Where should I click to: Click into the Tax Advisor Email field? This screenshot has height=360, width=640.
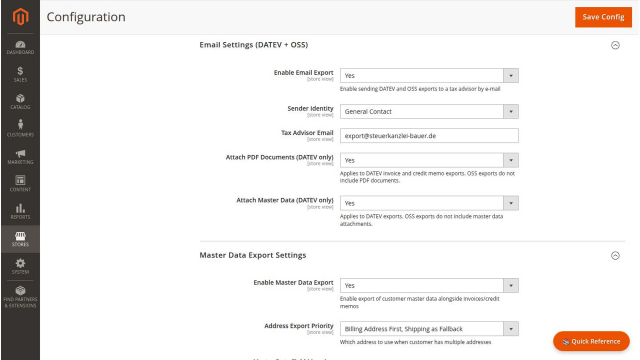pyautogui.click(x=429, y=136)
